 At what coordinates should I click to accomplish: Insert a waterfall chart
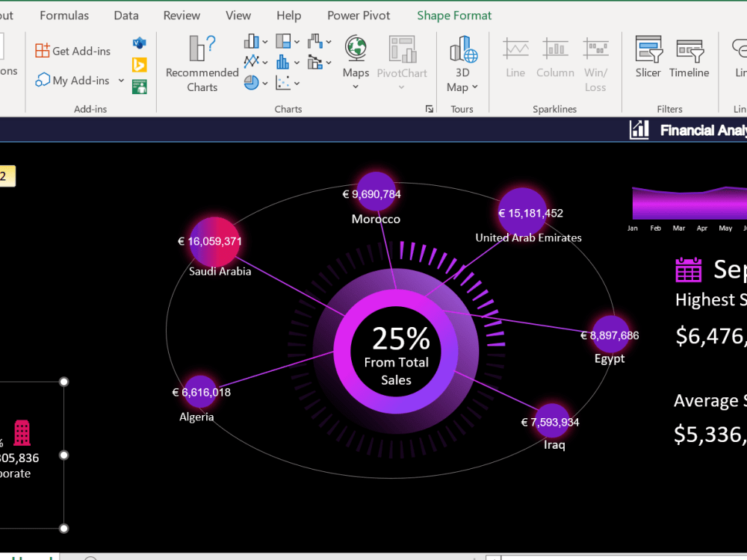point(314,40)
